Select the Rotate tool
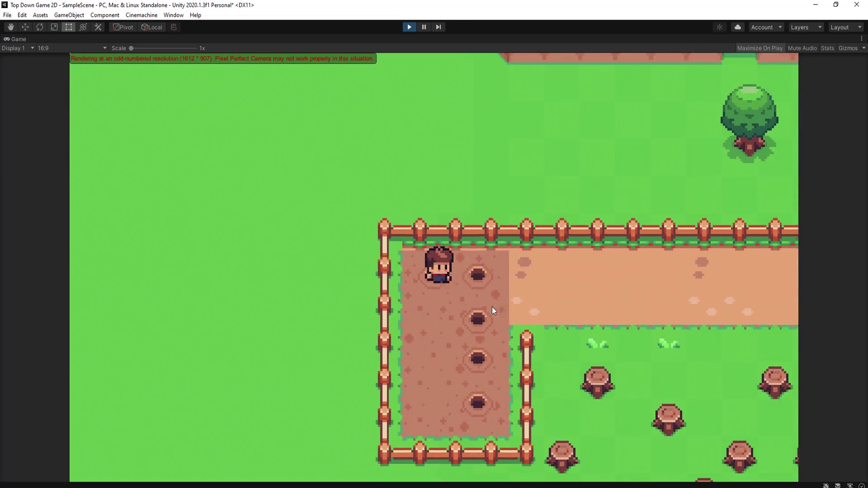868x488 pixels. (40, 27)
